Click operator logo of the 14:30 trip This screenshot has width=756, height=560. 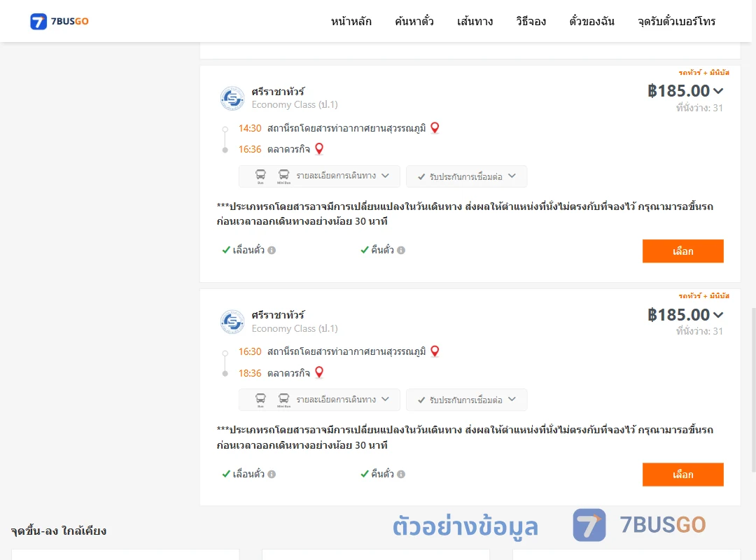(232, 99)
